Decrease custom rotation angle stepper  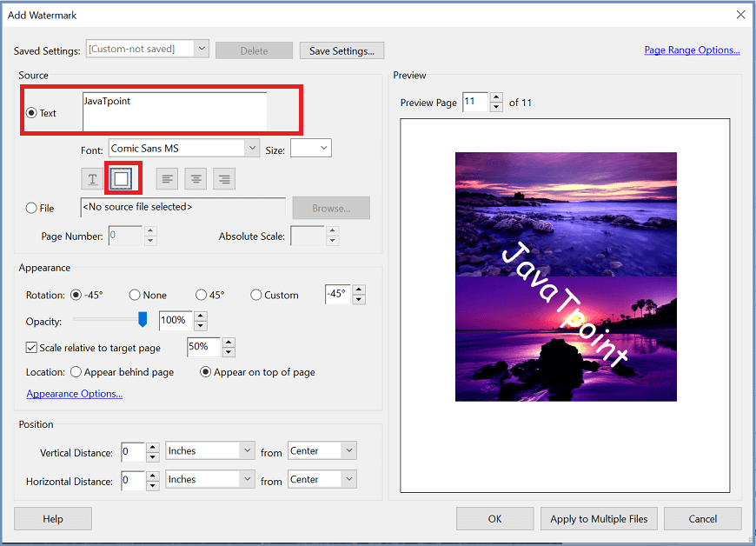tap(359, 299)
